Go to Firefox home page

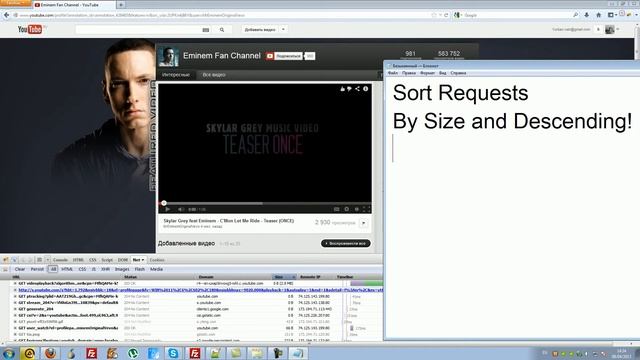tap(599, 15)
